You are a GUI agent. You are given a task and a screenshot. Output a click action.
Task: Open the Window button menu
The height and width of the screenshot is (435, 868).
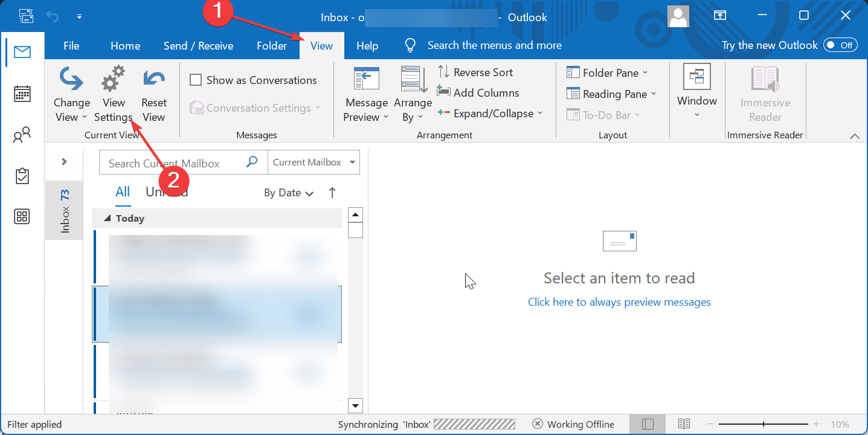pyautogui.click(x=697, y=92)
